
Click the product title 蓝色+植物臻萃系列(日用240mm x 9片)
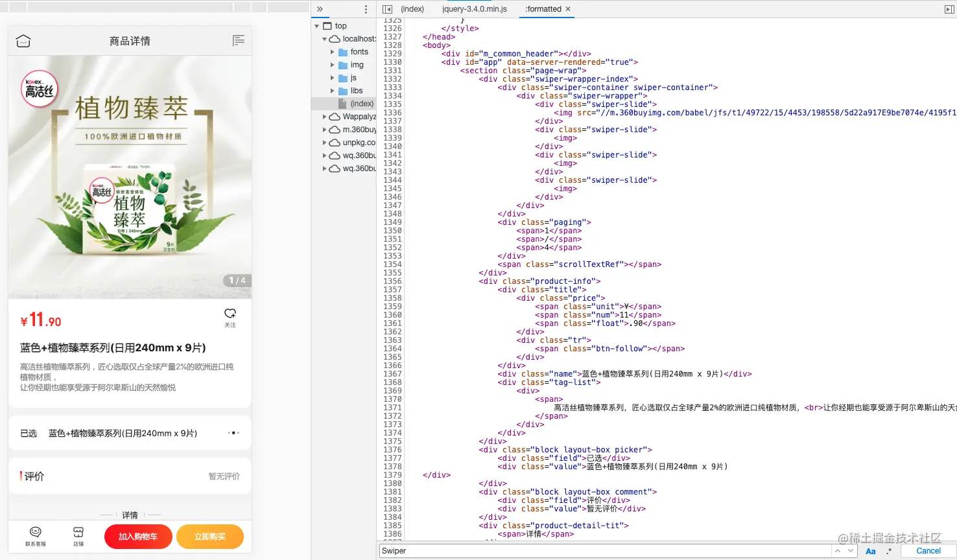coord(113,348)
